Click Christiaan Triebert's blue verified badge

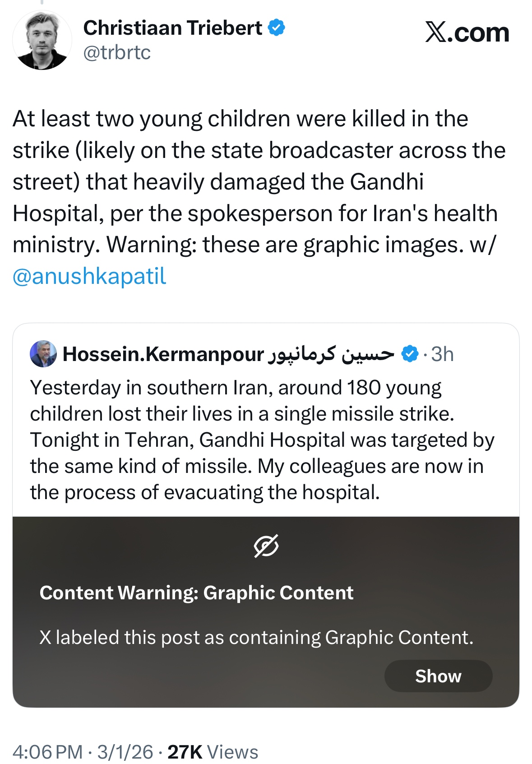pyautogui.click(x=276, y=28)
